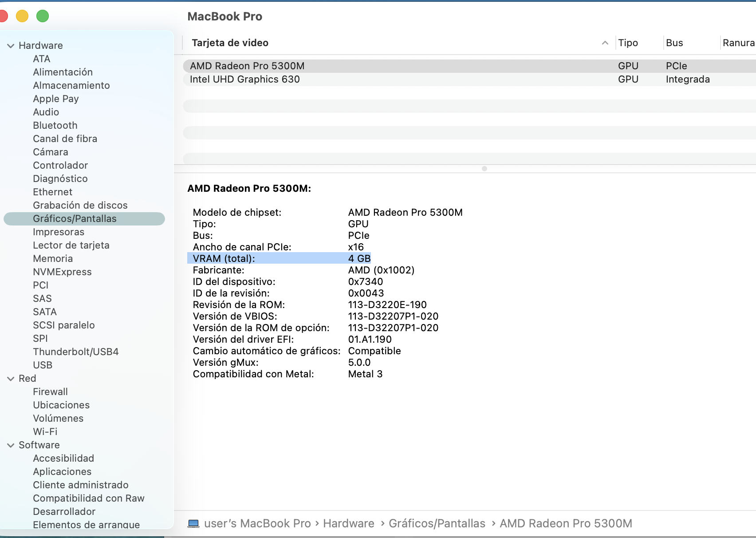
Task: Select Alimentación in the sidebar
Action: pyautogui.click(x=63, y=72)
